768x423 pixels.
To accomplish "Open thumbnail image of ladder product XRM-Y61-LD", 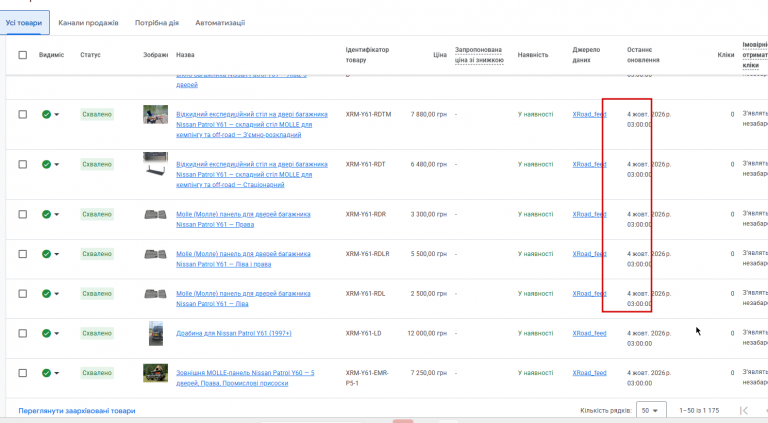I will pyautogui.click(x=156, y=333).
